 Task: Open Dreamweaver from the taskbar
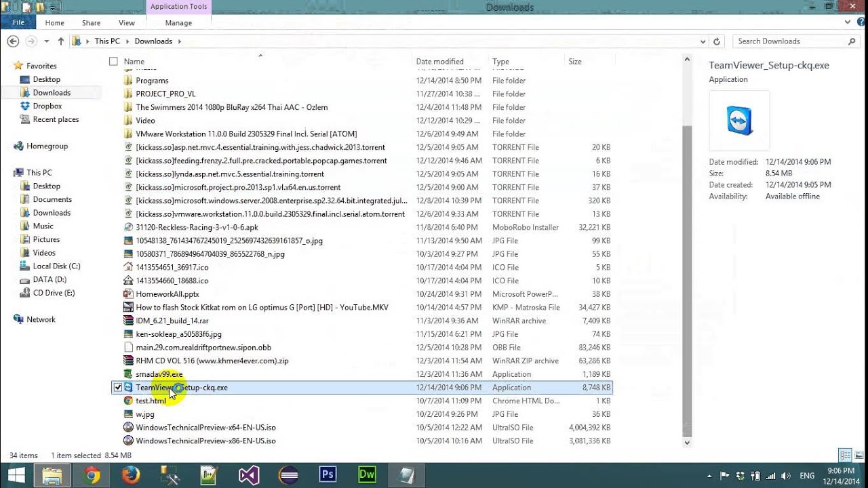(x=367, y=475)
